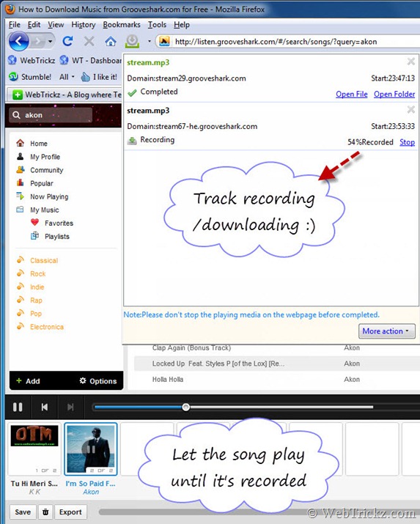Stop the recording via the Stop link
420x524 pixels.
407,142
